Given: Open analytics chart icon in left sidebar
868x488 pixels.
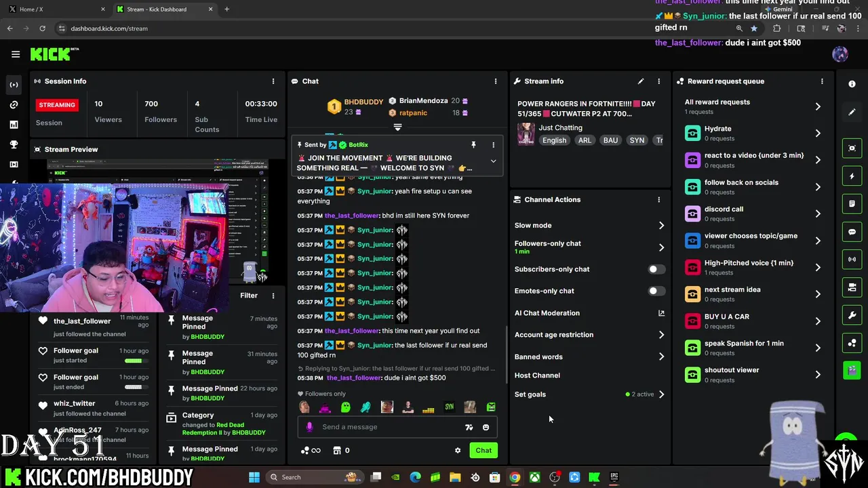Looking at the screenshot, I should pyautogui.click(x=14, y=125).
